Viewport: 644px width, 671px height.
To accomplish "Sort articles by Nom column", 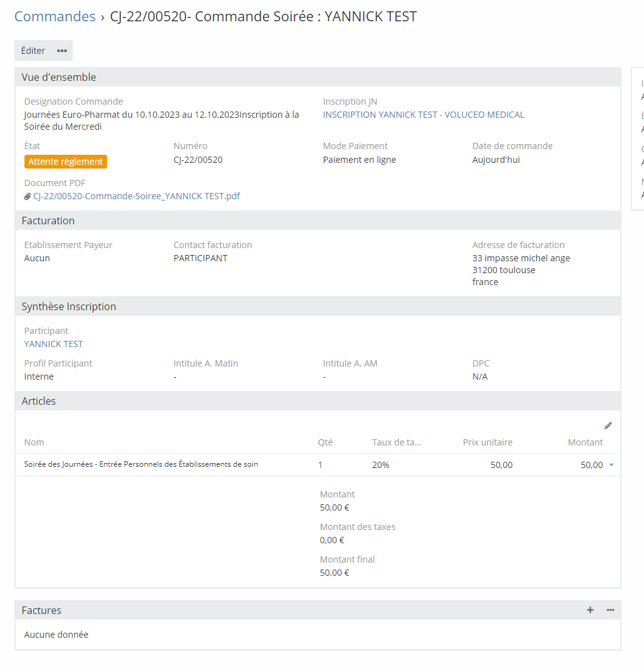I will 34,442.
